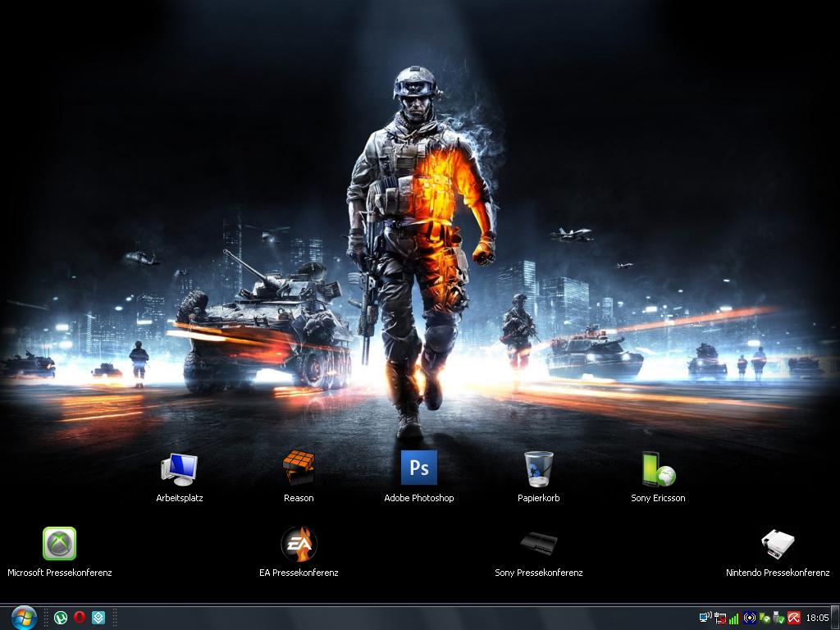
Task: Open the Windows Start orb
Action: tap(24, 618)
